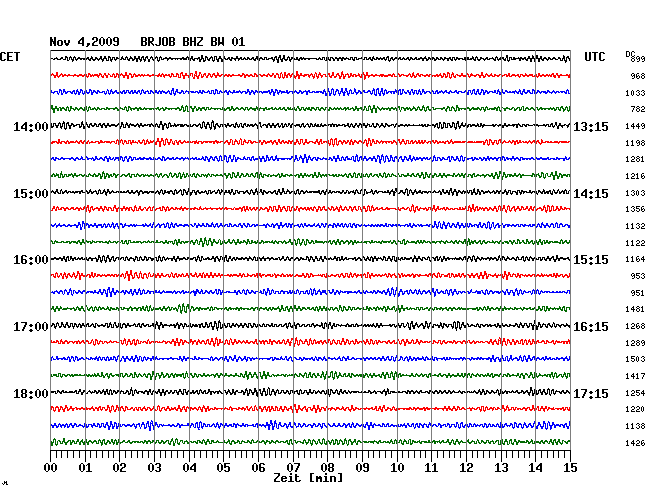Click minute tick label 06

[258, 468]
